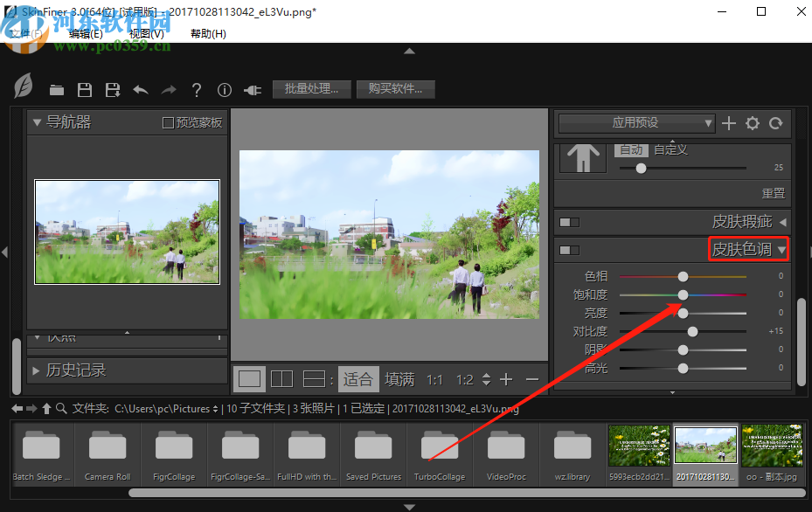Go back in folder browser
The height and width of the screenshot is (512, 812).
point(17,408)
